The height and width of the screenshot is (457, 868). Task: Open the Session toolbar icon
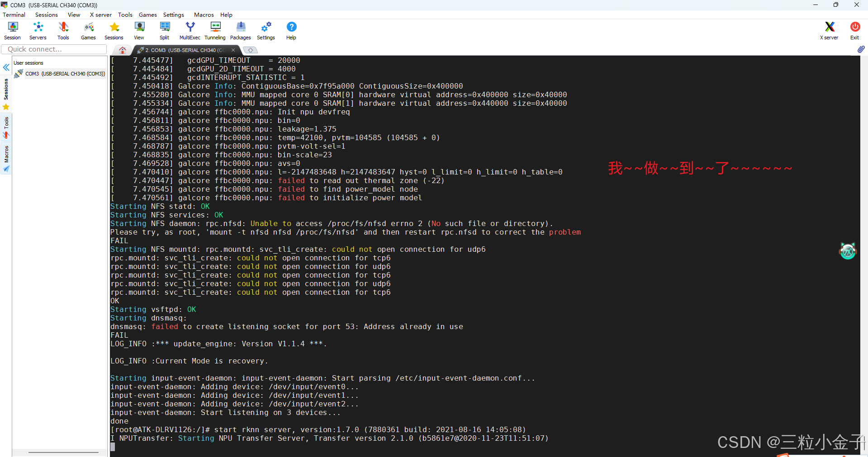coord(12,31)
